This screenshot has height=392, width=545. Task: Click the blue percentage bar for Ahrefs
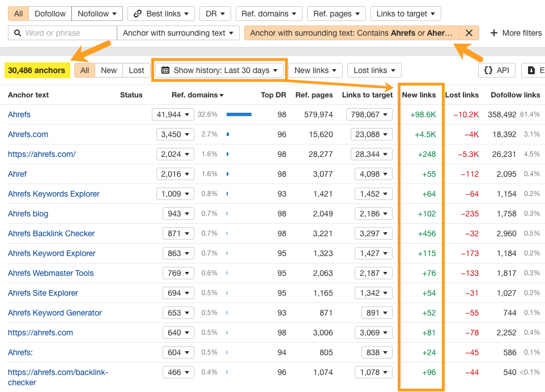point(239,114)
